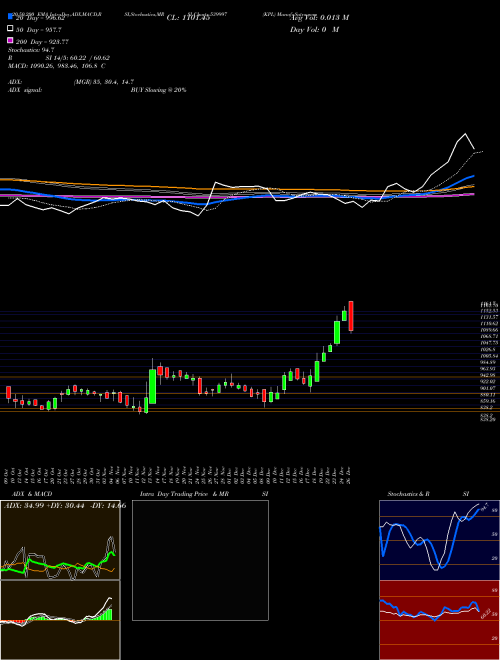Select the '200 Day = 923.77' legend text
This screenshot has width=500, height=660.
click(42, 42)
